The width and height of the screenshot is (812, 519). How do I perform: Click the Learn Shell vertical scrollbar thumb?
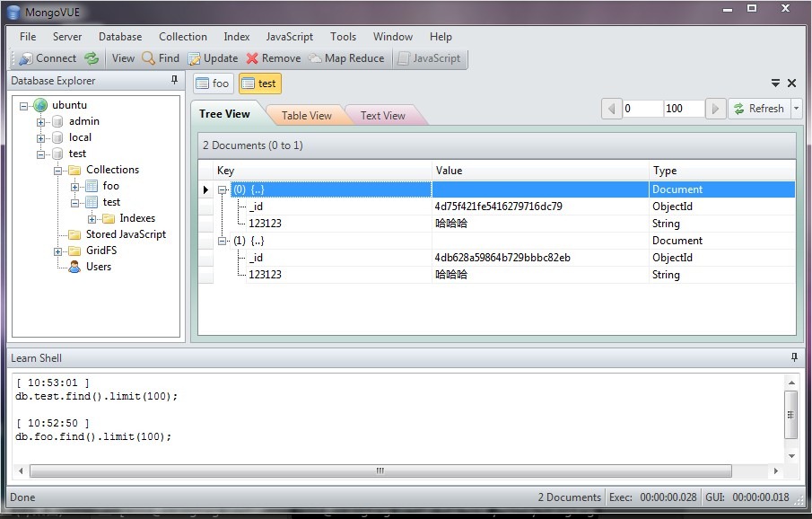pos(790,415)
